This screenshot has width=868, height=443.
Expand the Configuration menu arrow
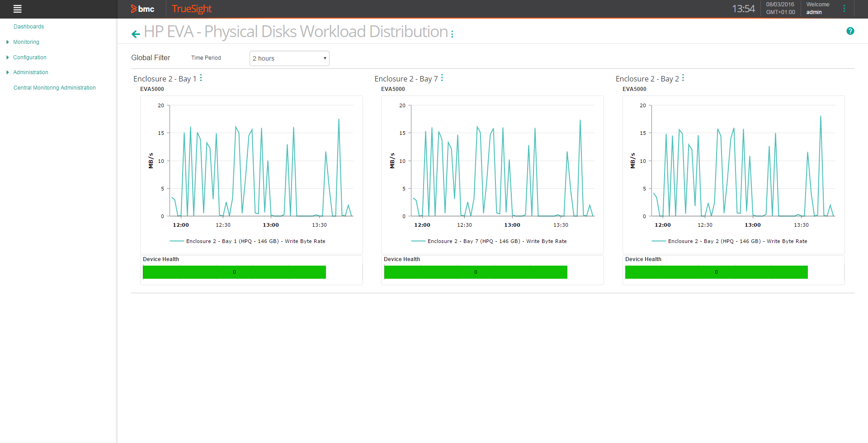[x=8, y=57]
